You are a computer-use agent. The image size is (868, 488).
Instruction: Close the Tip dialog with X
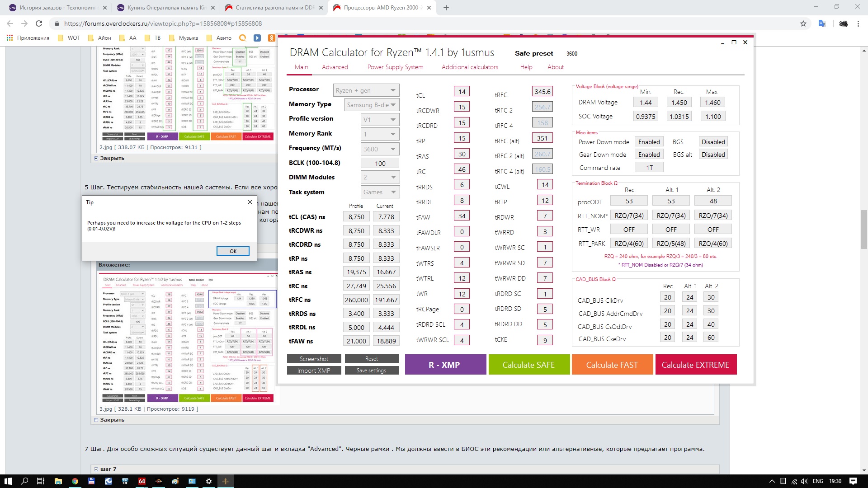(250, 202)
